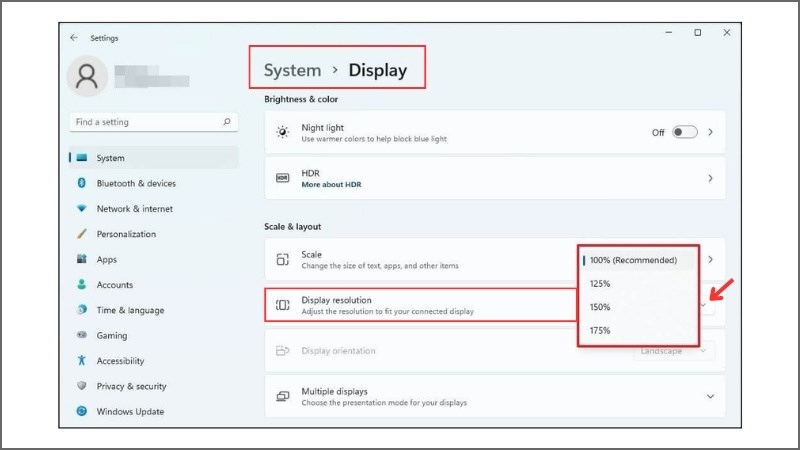Click the Gaming controller icon
This screenshot has width=800, height=450.
pos(82,335)
